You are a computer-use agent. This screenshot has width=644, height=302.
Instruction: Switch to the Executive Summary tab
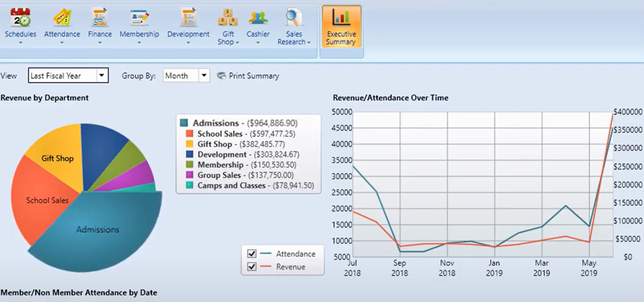coord(341,27)
